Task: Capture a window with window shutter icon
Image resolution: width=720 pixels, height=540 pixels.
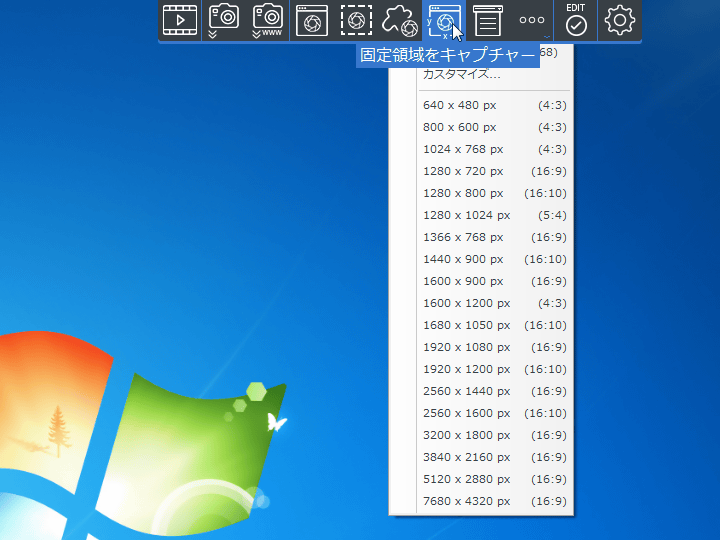Action: pos(312,20)
